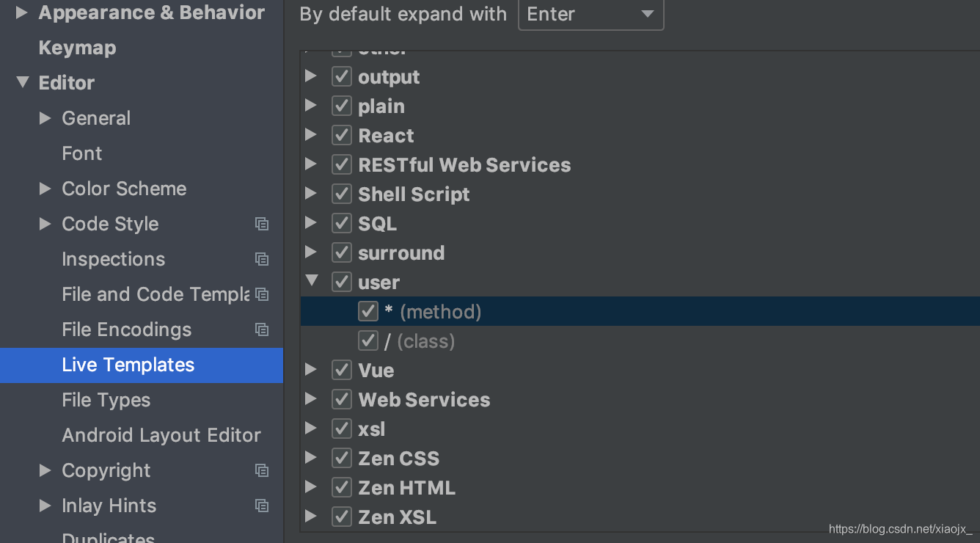The image size is (980, 543).
Task: Collapse the user template group
Action: (312, 281)
